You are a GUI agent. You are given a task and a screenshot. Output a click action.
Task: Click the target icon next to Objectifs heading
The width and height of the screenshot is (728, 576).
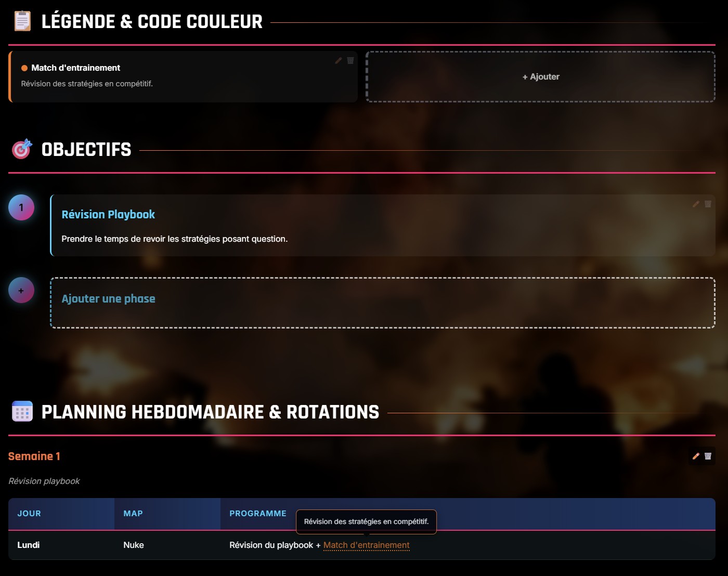21,149
